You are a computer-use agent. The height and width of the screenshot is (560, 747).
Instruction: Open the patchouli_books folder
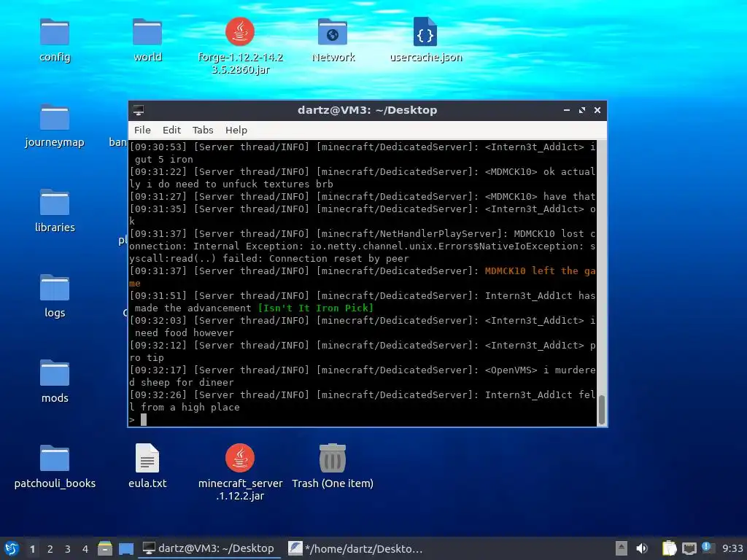tap(54, 459)
